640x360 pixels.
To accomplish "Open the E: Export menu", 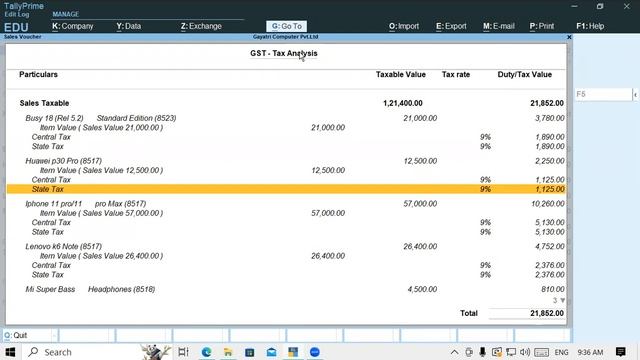I will click(x=451, y=26).
